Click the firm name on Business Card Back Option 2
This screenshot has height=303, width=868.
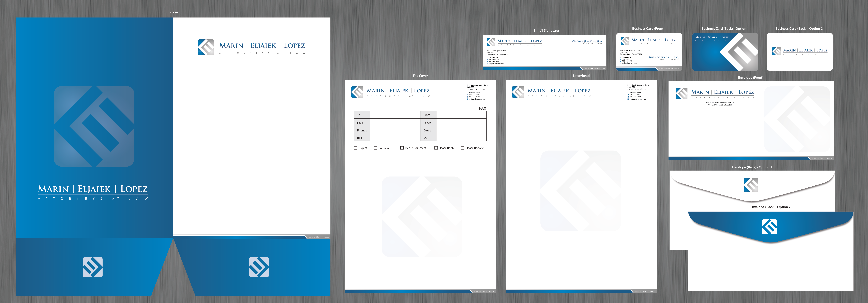(x=805, y=50)
